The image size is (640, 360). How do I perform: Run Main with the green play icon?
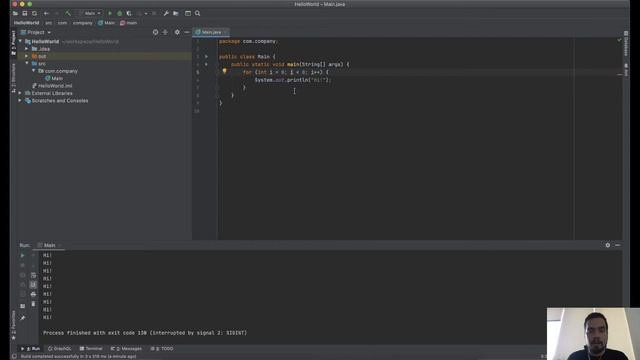110,13
